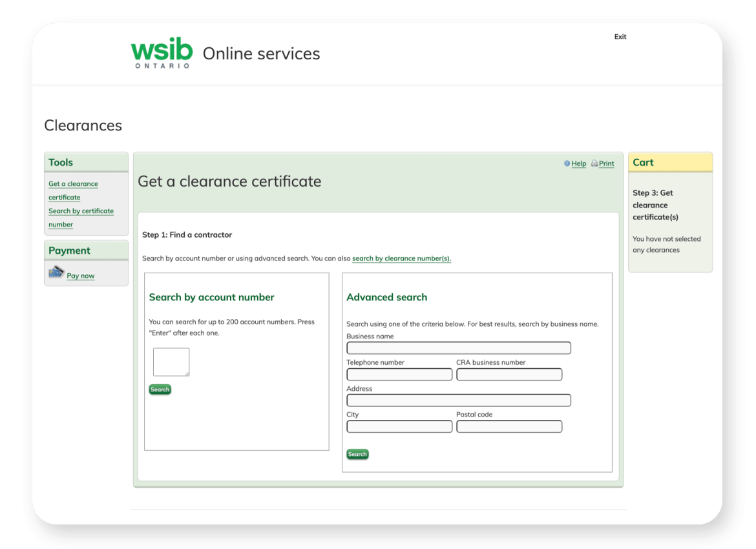Click the 'Online services' header text

[261, 54]
